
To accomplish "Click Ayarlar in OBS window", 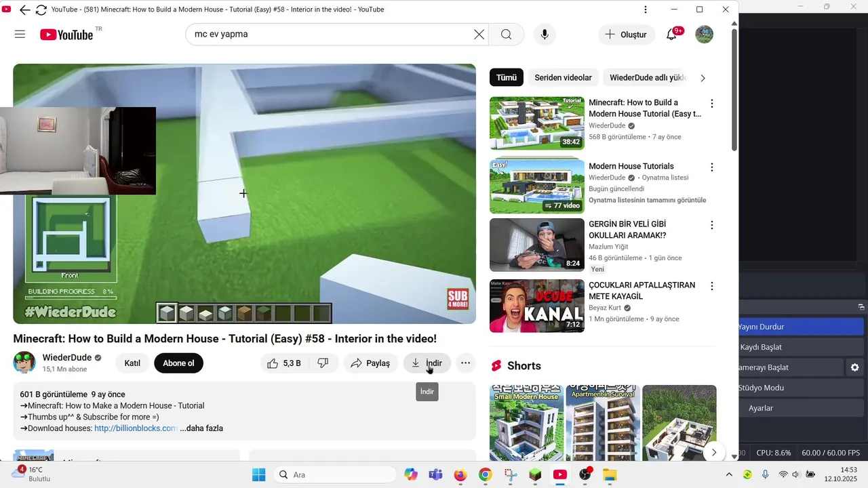I will click(x=801, y=408).
